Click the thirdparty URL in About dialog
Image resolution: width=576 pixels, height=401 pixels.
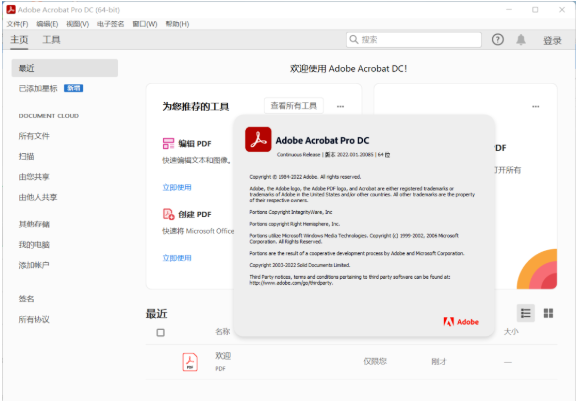coord(291,283)
